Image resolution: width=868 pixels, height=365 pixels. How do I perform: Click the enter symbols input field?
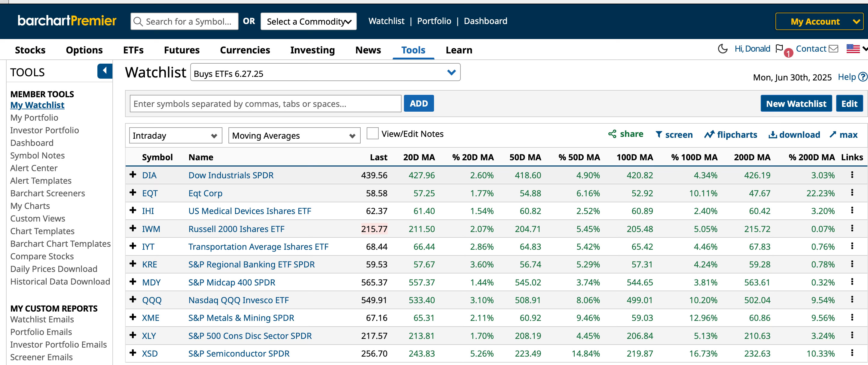point(265,104)
